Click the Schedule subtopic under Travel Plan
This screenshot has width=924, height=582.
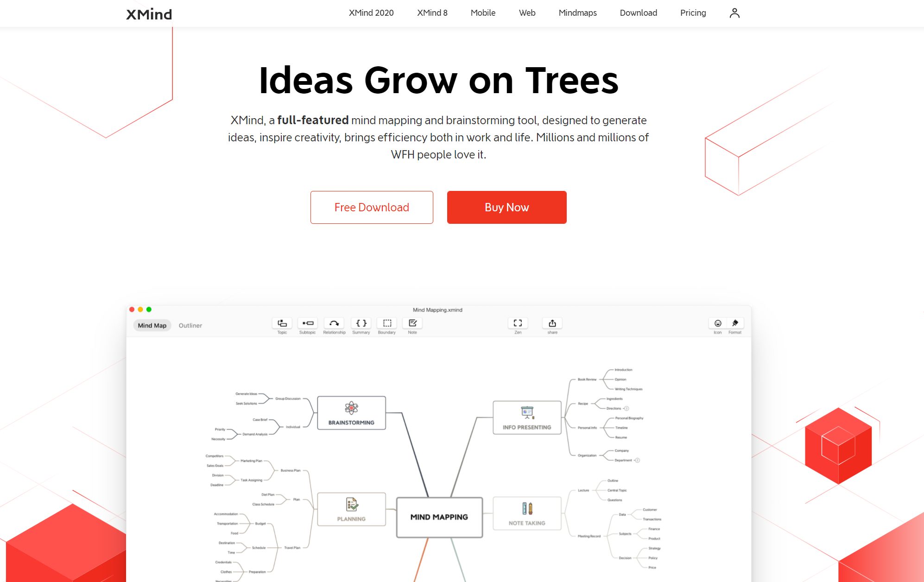click(259, 548)
